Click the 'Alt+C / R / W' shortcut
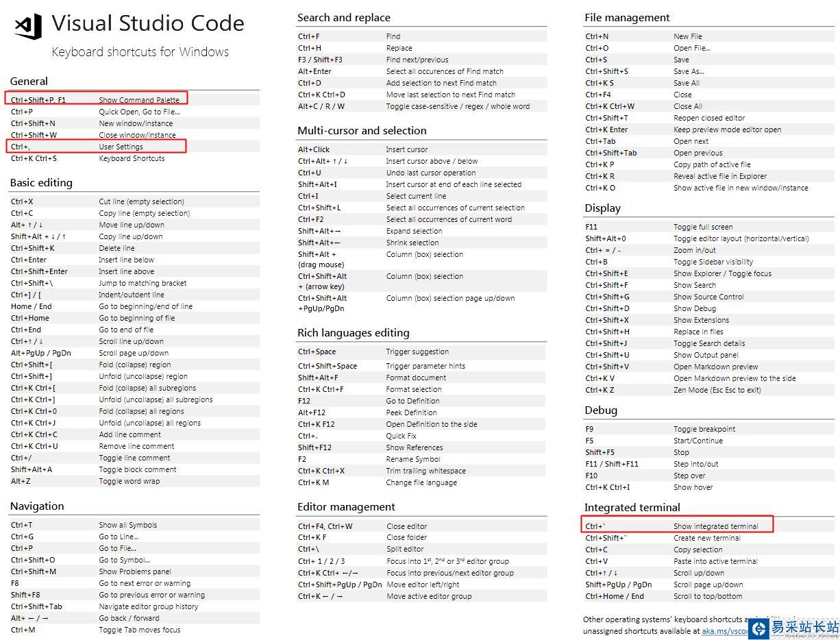Viewport: 840px width, 640px height. coord(321,106)
